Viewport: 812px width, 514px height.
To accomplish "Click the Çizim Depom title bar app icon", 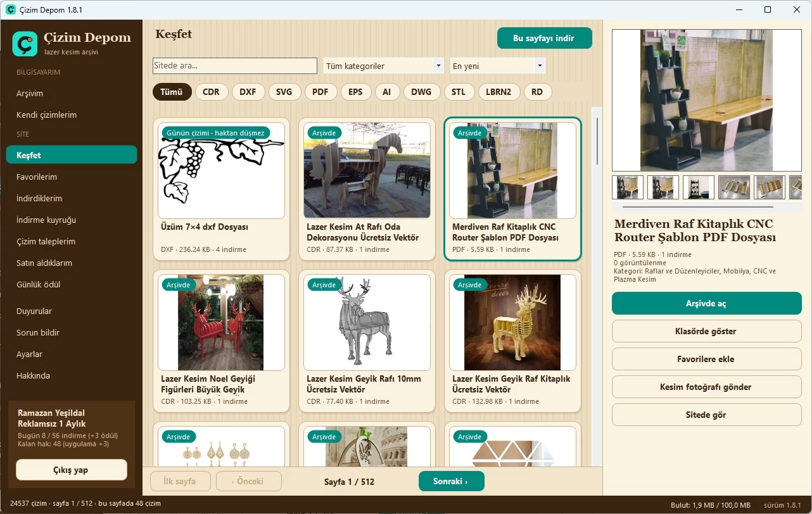I will pyautogui.click(x=10, y=10).
